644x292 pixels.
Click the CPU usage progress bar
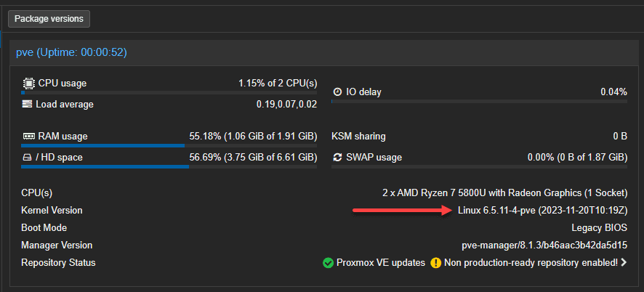(169, 93)
